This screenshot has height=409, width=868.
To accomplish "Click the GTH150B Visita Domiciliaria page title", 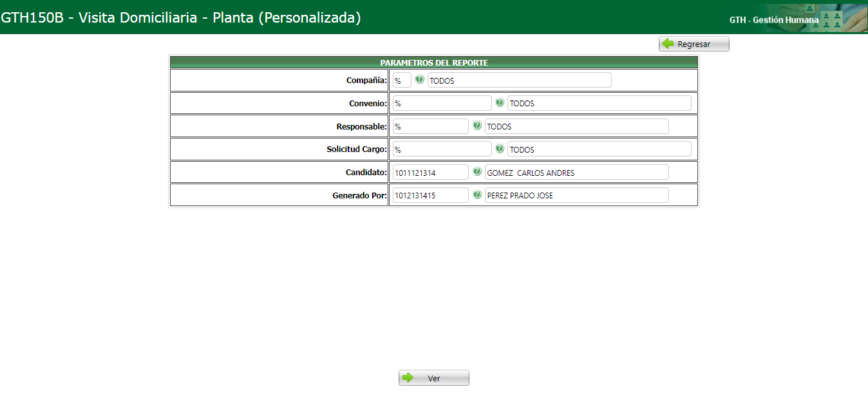I will click(x=181, y=17).
